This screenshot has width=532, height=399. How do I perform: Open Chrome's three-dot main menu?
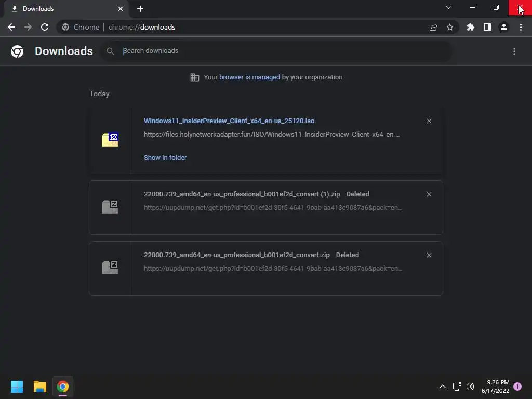coord(521,27)
